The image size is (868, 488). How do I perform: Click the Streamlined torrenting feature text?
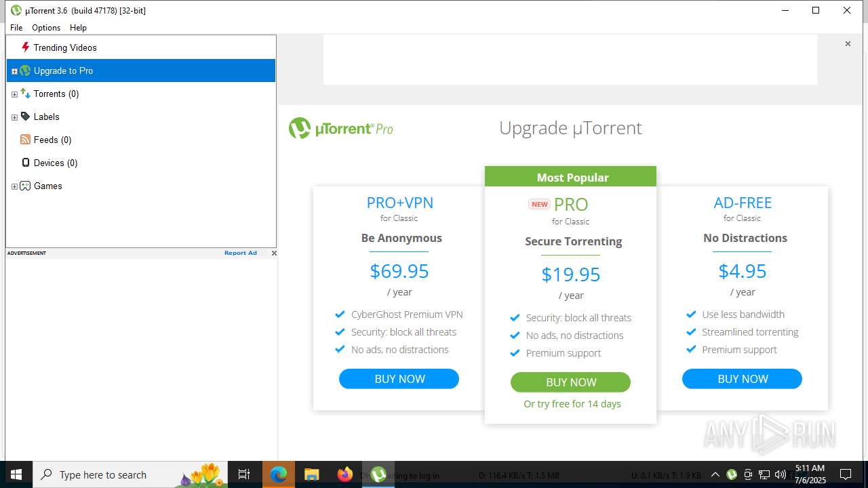click(x=750, y=332)
